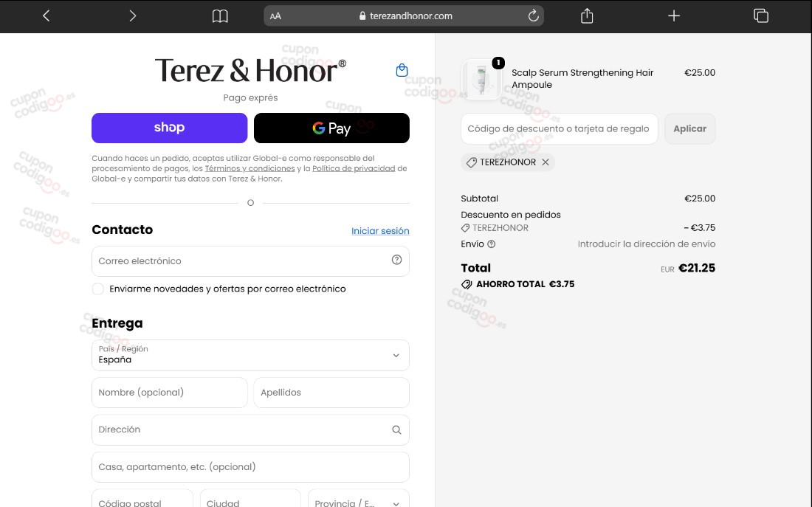The height and width of the screenshot is (507, 812).
Task: Click the Iniciar sesión link
Action: (x=380, y=231)
